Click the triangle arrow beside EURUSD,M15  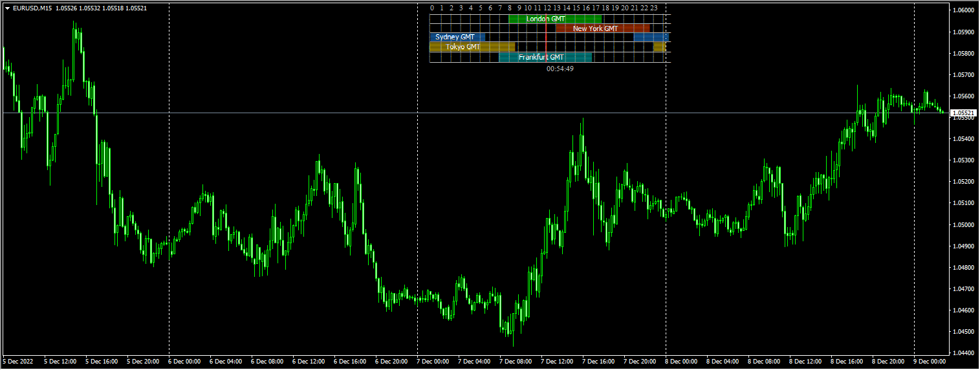7,8
